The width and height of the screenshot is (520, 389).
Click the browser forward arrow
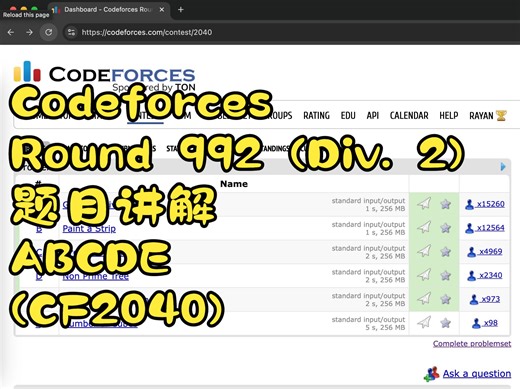pos(29,32)
